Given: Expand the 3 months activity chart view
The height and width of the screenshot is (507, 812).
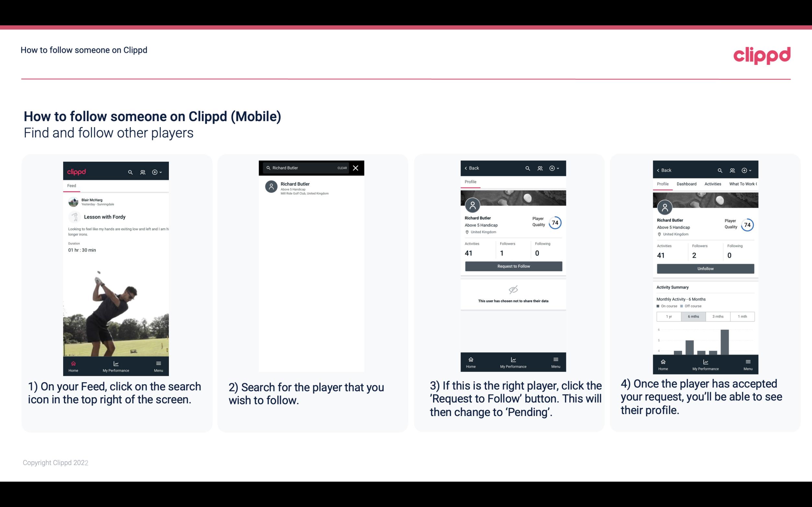Looking at the screenshot, I should coord(717,316).
